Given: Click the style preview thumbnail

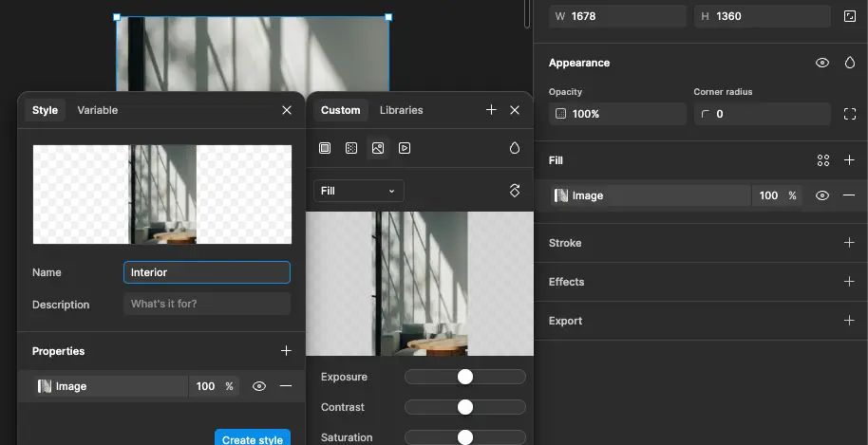Looking at the screenshot, I should (162, 195).
